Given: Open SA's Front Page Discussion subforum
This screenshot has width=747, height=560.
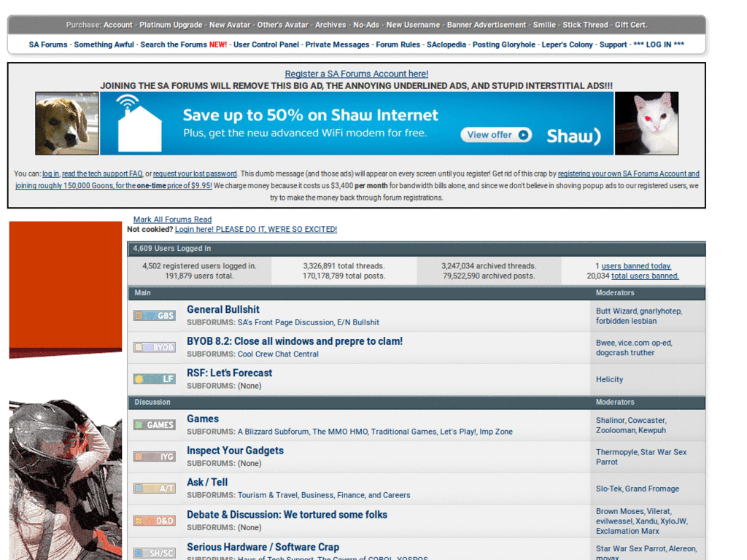Looking at the screenshot, I should (285, 322).
